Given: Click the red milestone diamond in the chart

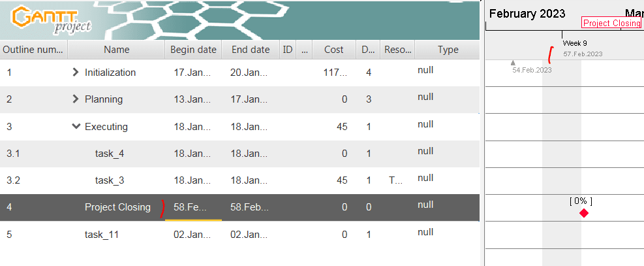Looking at the screenshot, I should tap(584, 213).
